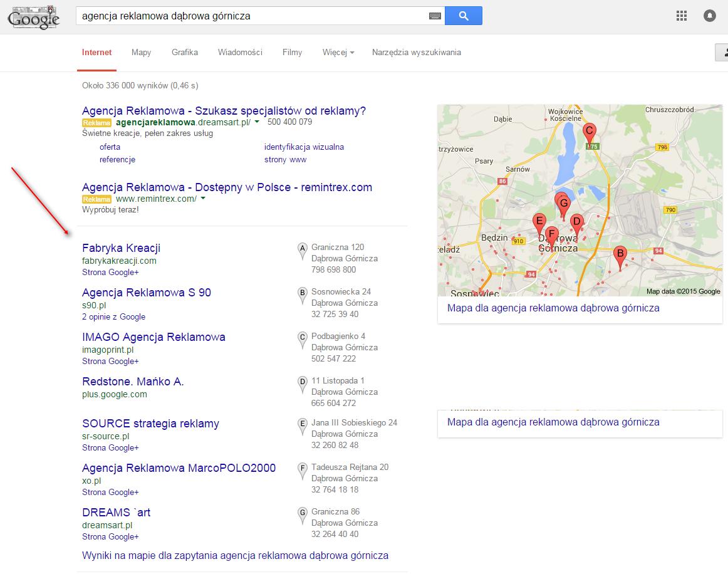Switch to the Grafika tab
Screen dimensions: 728x574
click(185, 53)
